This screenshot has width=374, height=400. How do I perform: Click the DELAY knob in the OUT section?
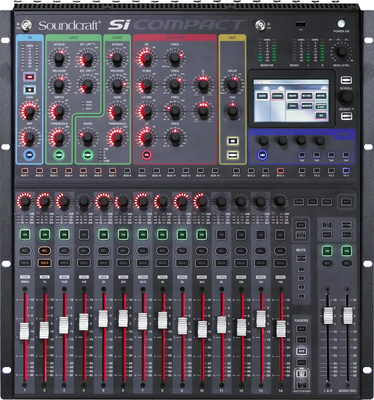[232, 85]
